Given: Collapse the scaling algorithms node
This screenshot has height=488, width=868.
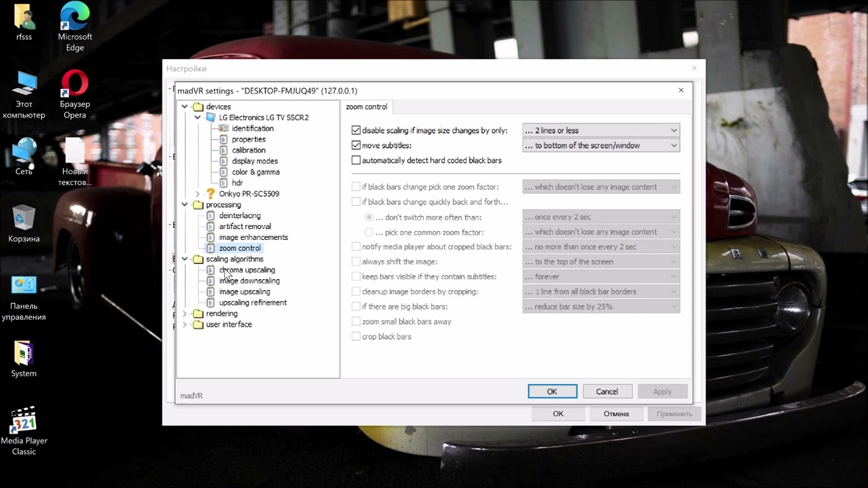Looking at the screenshot, I should (184, 259).
